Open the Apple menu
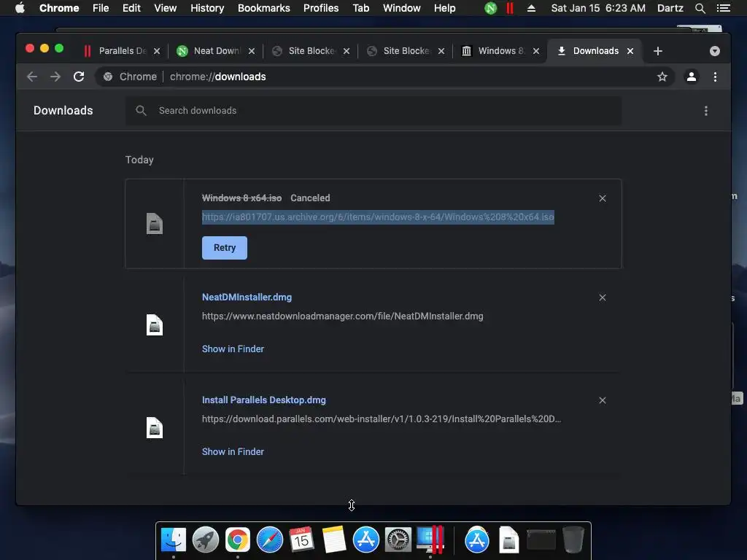The image size is (747, 560). click(x=20, y=8)
